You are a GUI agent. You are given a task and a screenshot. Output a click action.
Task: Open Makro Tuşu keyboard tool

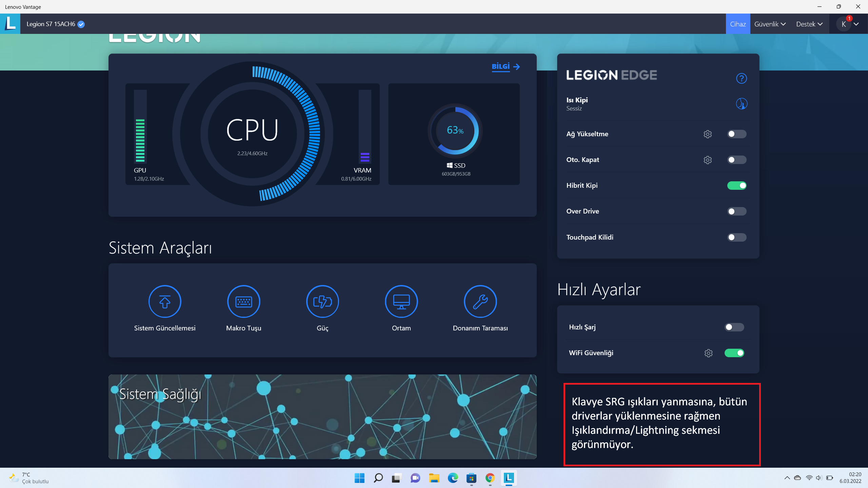click(243, 308)
